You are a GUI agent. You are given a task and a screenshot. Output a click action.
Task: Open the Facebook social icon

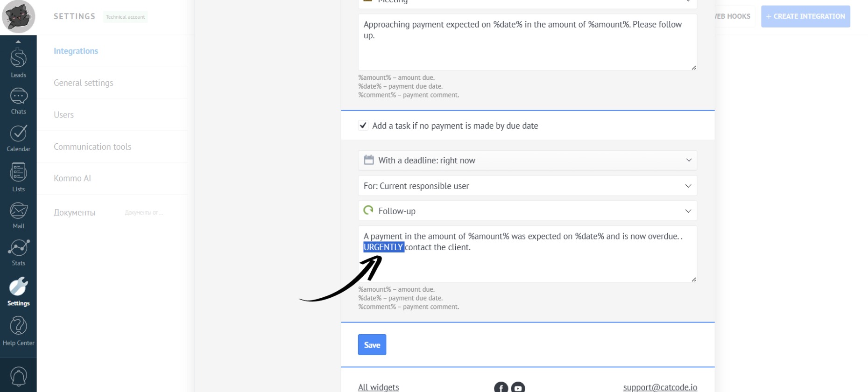[501, 387]
